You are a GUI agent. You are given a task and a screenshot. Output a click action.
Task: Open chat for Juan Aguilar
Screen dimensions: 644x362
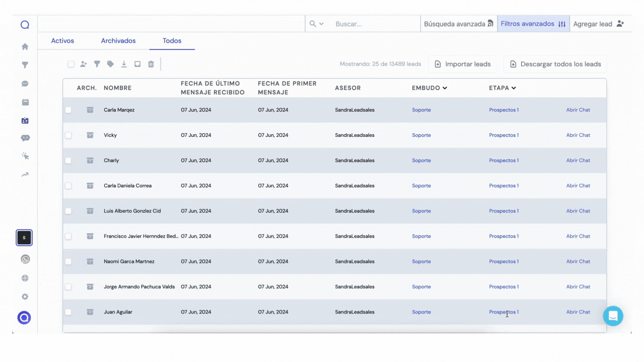tap(578, 312)
